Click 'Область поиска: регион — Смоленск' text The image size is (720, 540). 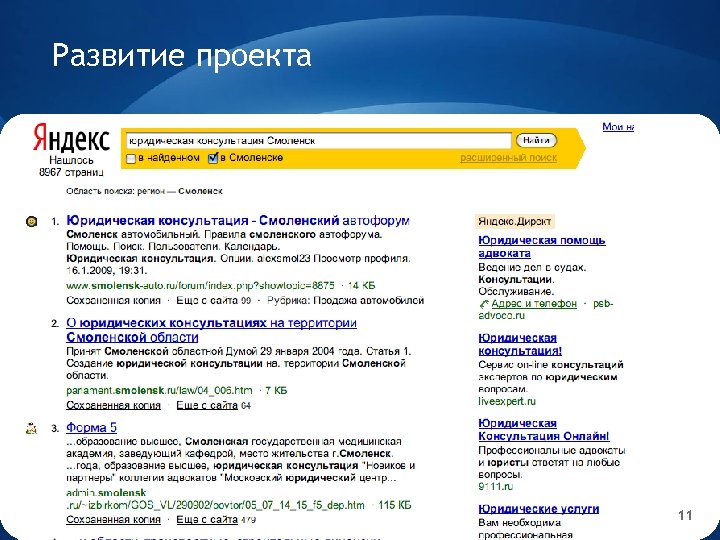coord(144,191)
